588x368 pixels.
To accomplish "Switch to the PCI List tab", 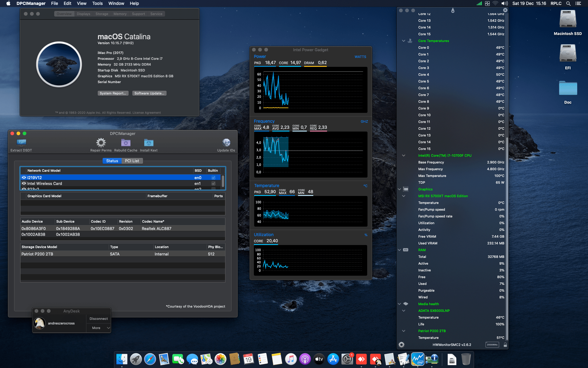I will click(x=132, y=161).
